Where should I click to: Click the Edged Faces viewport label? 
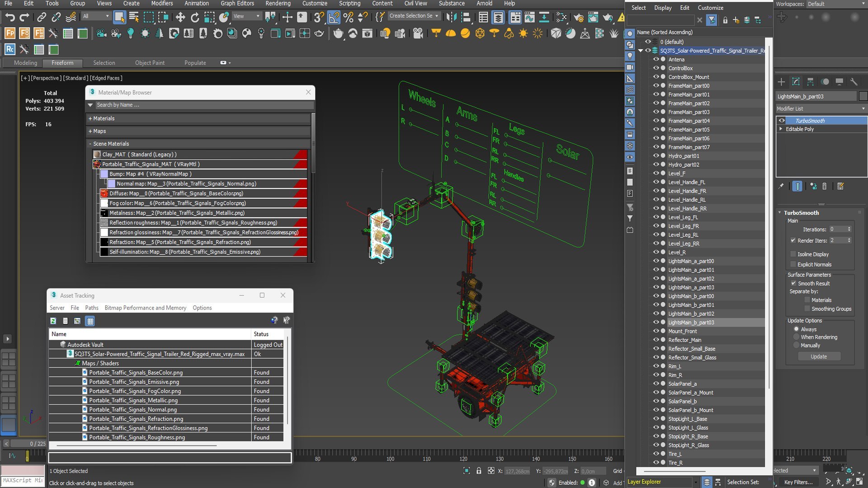(x=106, y=78)
